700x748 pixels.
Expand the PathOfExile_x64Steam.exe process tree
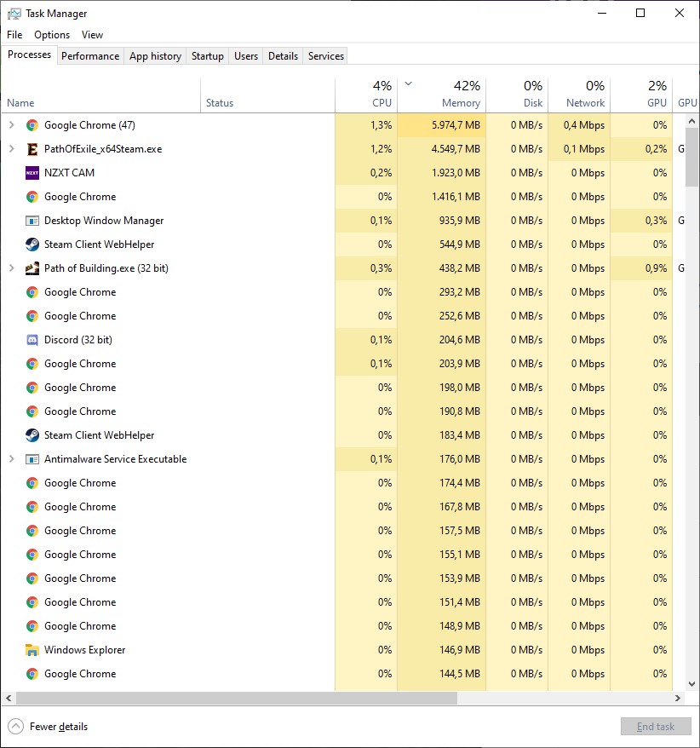[x=12, y=149]
